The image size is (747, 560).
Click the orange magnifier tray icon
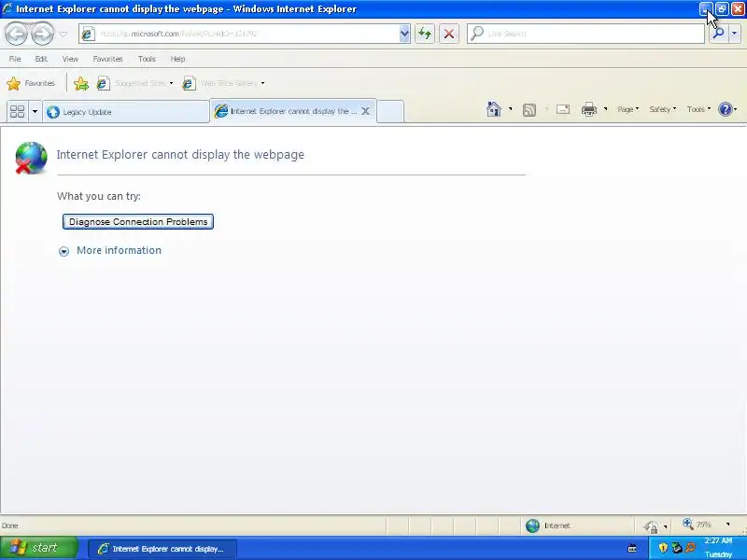pyautogui.click(x=690, y=548)
